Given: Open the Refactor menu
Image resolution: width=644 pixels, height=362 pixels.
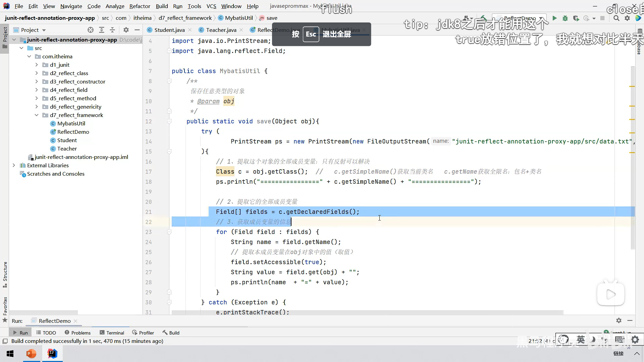Looking at the screenshot, I should pos(140,6).
